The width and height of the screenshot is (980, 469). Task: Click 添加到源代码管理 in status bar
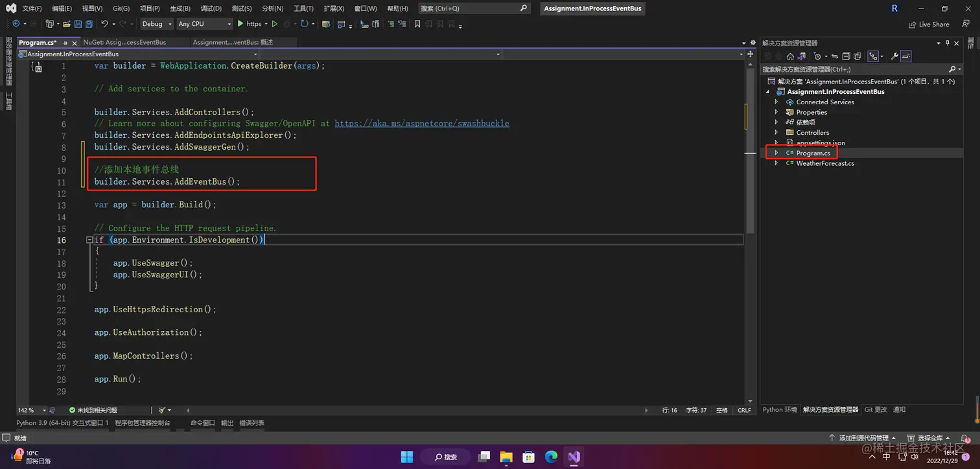pyautogui.click(x=863, y=439)
